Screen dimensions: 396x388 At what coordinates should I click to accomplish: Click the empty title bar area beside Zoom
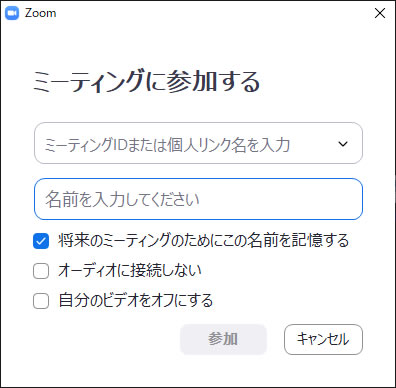pos(213,13)
